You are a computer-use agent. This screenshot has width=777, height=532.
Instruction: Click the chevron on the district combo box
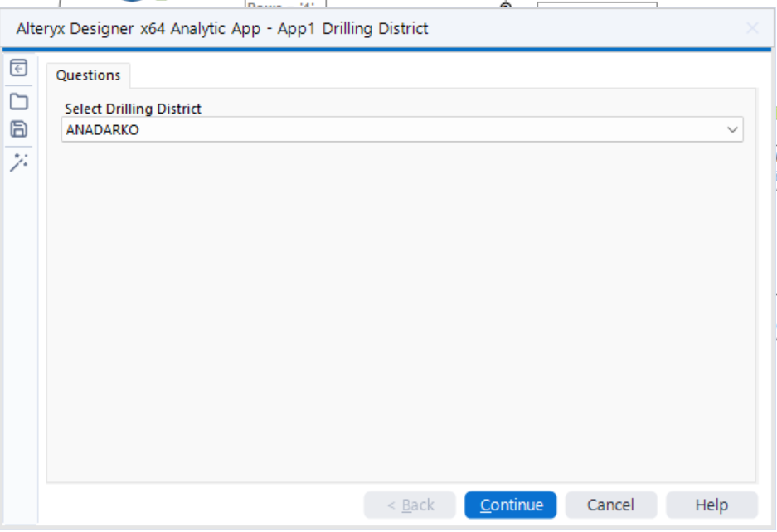pyautogui.click(x=731, y=130)
